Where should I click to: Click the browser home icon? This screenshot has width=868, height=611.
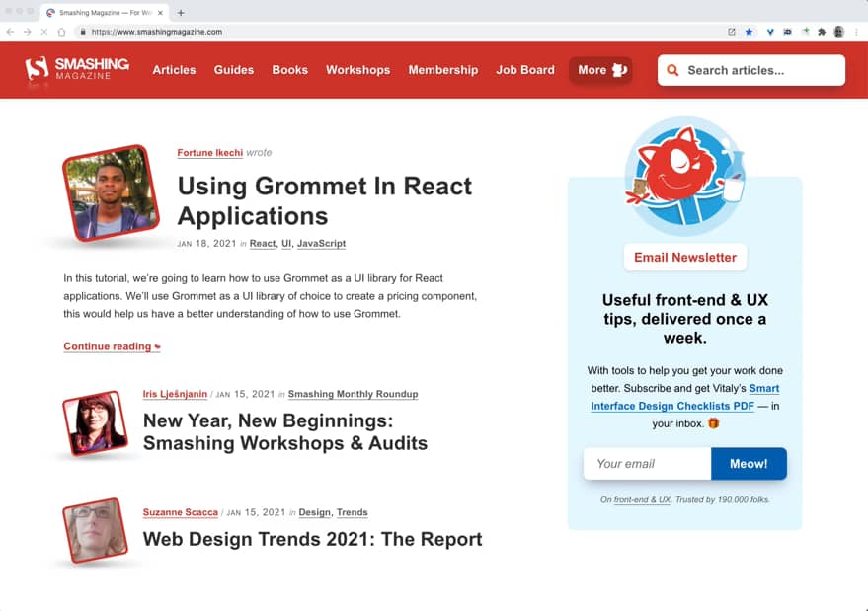coord(61,32)
